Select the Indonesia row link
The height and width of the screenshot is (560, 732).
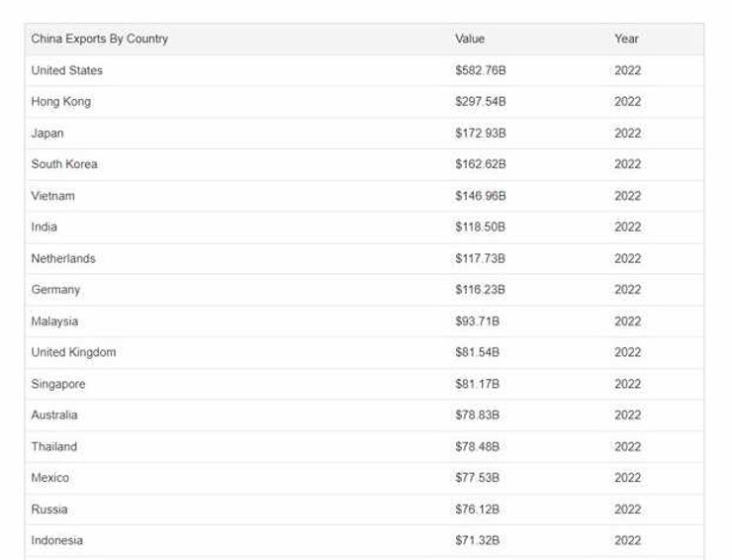coord(57,540)
